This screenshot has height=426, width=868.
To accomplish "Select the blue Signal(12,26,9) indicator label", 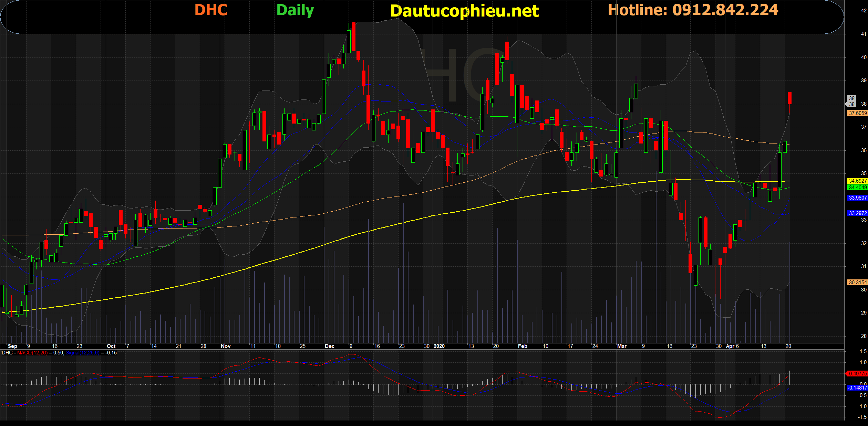I will tap(82, 353).
